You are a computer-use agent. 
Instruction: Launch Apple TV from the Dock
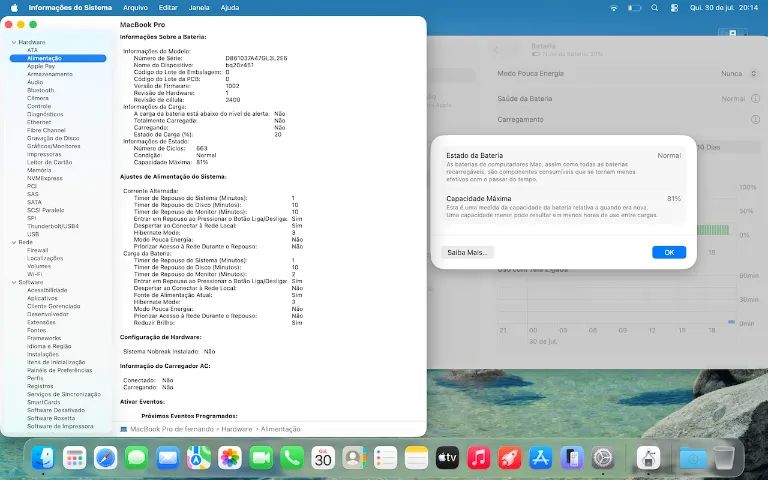pyautogui.click(x=448, y=458)
